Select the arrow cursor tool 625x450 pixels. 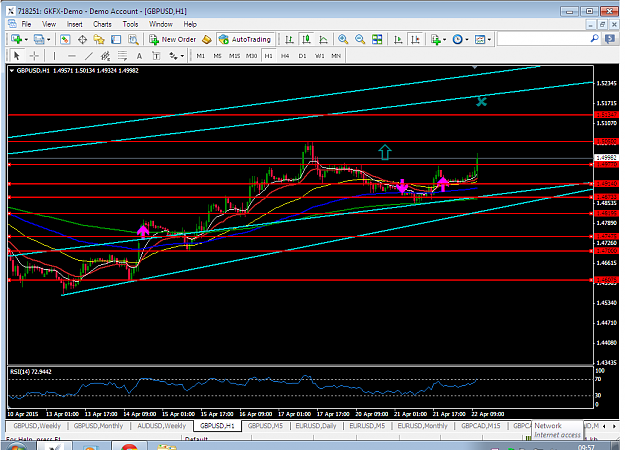tap(16, 56)
